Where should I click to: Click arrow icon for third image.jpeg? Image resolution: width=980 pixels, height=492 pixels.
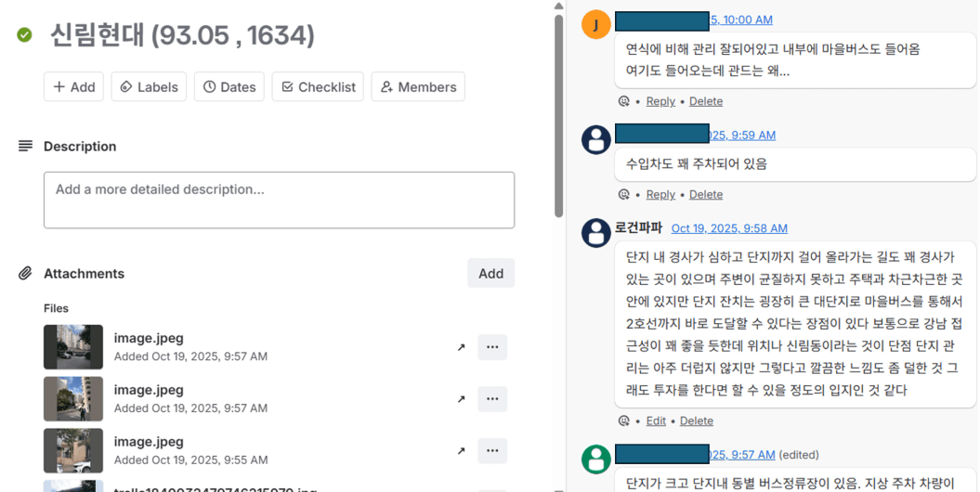click(461, 451)
